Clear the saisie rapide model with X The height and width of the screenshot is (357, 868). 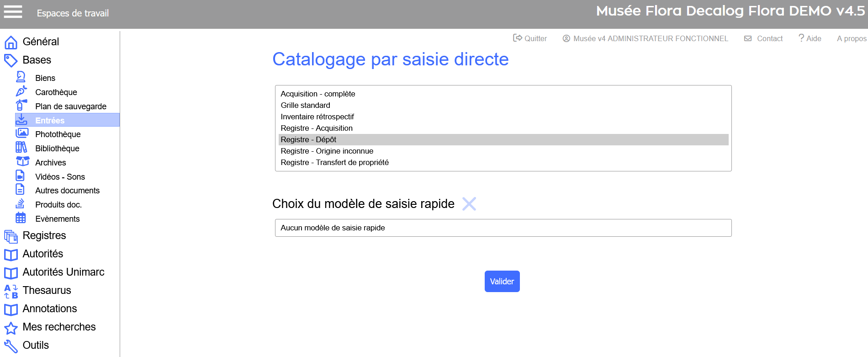point(469,204)
